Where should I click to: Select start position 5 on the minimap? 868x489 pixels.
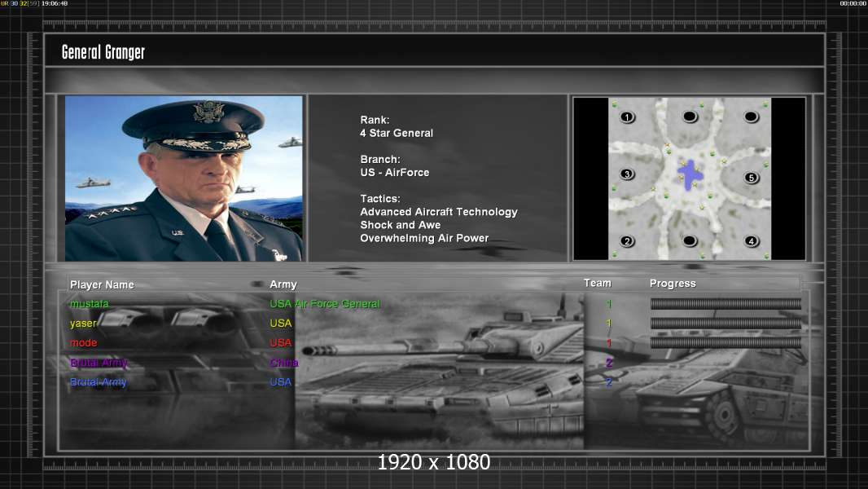752,178
